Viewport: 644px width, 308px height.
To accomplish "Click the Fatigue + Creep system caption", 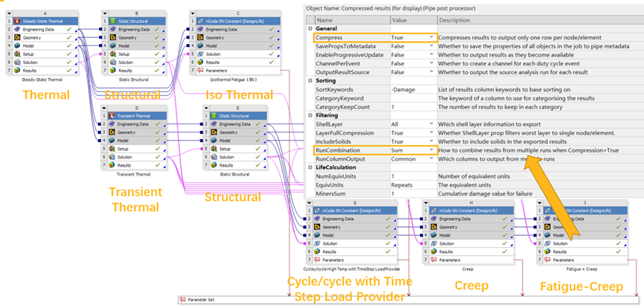I will [x=582, y=269].
